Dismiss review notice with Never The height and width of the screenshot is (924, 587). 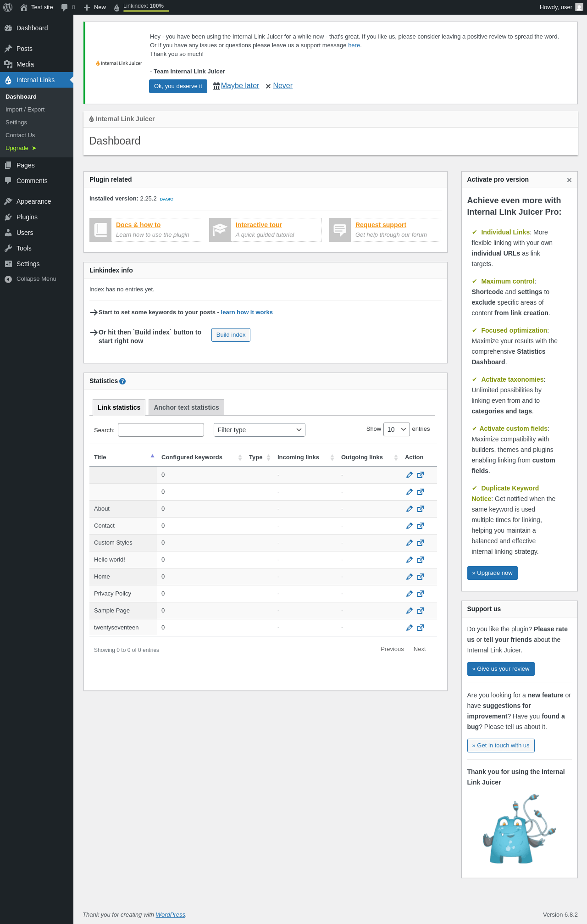pos(282,86)
